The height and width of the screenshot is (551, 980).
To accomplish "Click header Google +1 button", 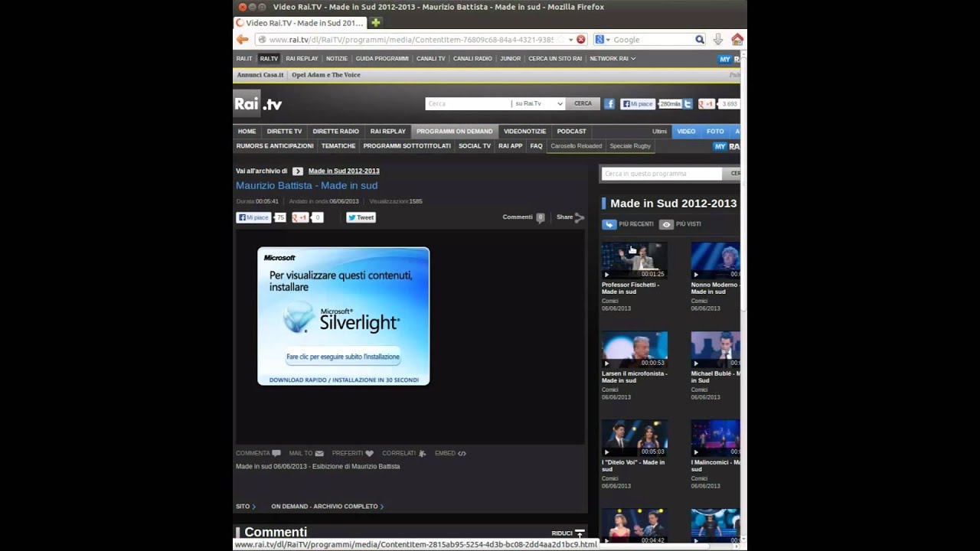I will click(706, 104).
